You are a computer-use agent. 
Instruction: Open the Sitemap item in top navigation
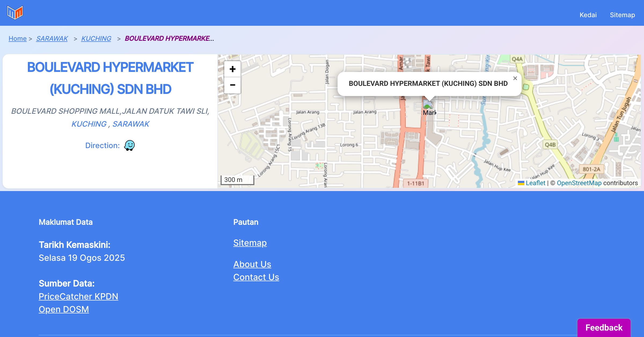(622, 15)
